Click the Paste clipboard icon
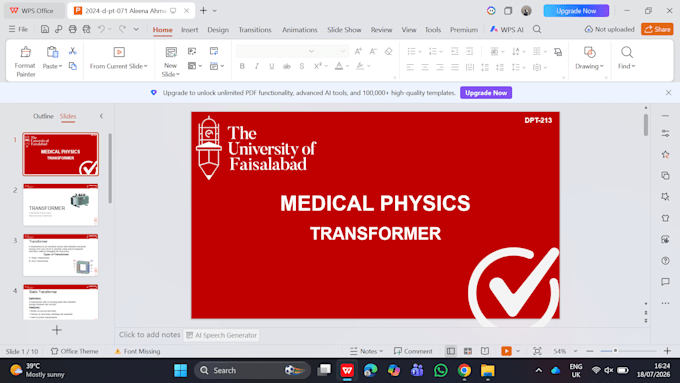This screenshot has height=383, width=680. point(52,52)
